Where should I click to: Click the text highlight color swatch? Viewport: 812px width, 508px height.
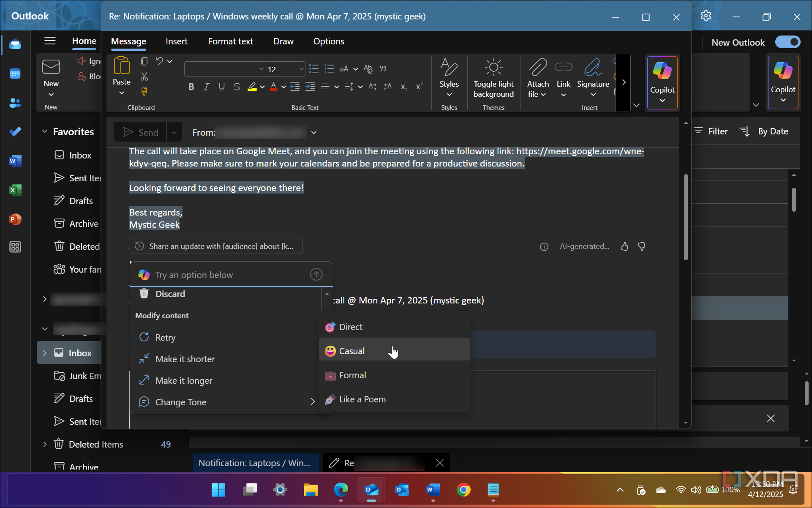(x=252, y=87)
